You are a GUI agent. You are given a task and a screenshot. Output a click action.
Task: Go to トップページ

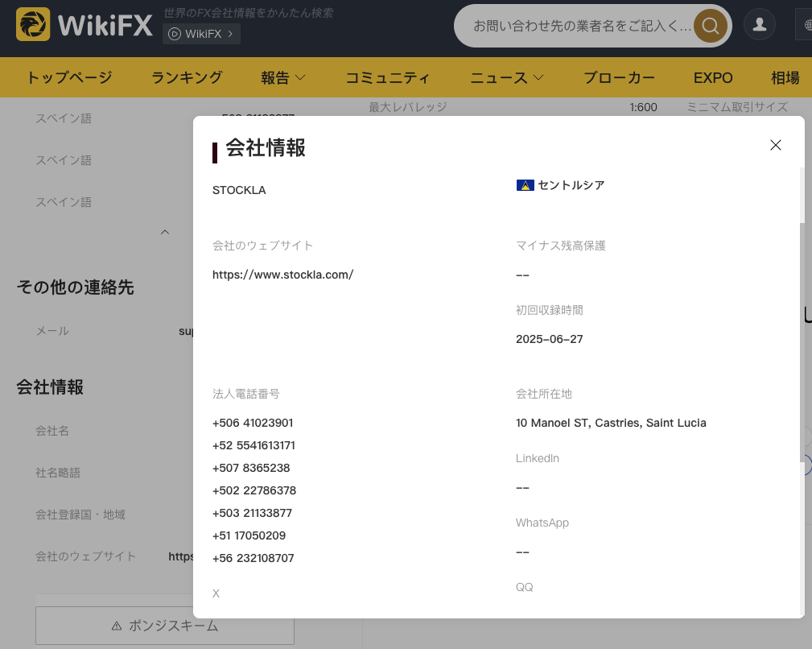[69, 77]
